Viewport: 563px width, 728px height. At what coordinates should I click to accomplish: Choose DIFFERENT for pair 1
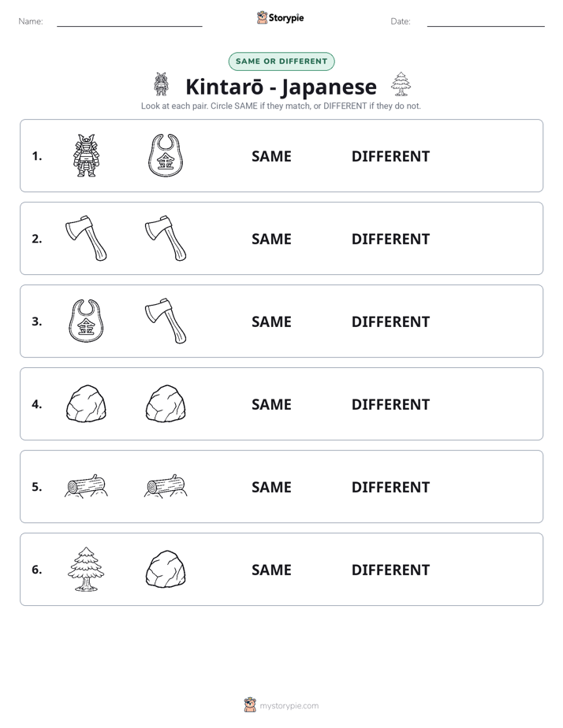(390, 157)
